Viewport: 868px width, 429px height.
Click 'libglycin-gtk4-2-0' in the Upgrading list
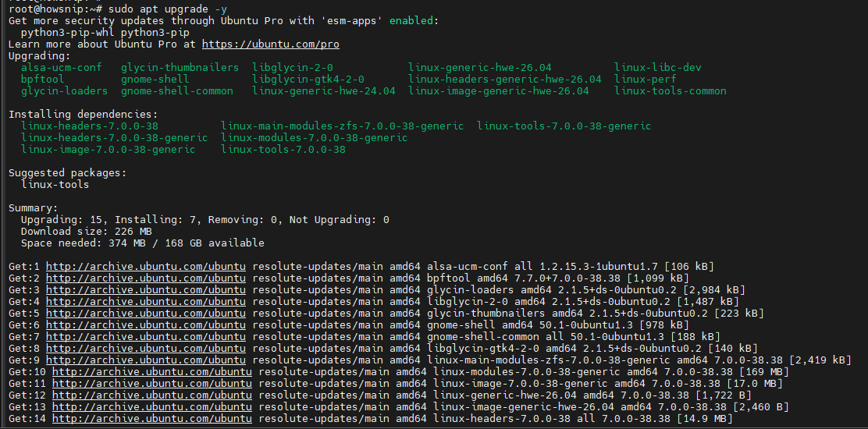[308, 79]
